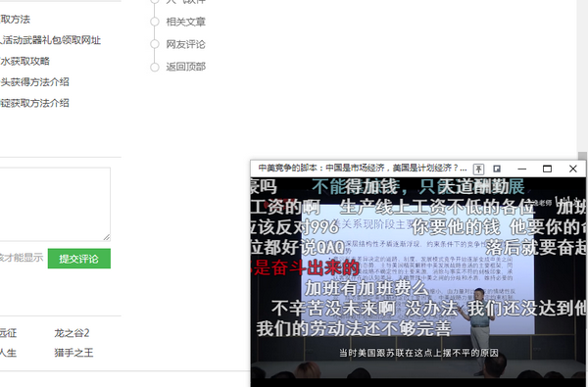Maximize the video player window
Image resolution: width=588 pixels, height=387 pixels.
pos(547,169)
